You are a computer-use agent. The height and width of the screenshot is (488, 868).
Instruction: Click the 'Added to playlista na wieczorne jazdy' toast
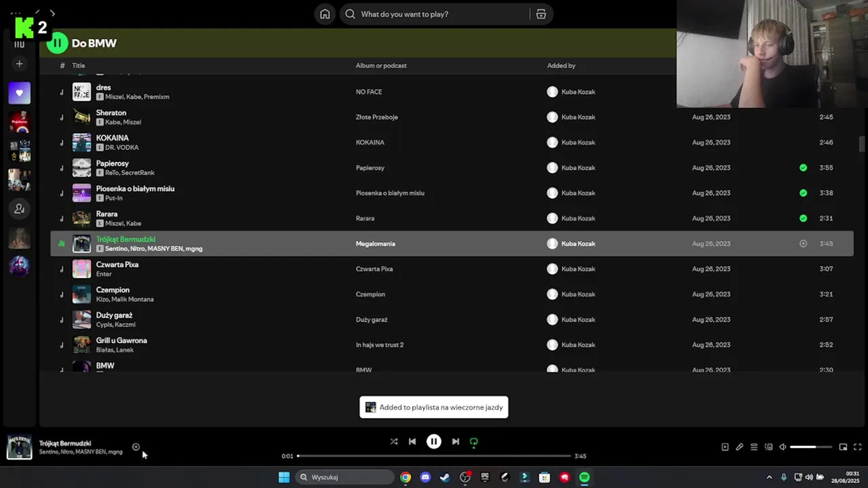(434, 407)
